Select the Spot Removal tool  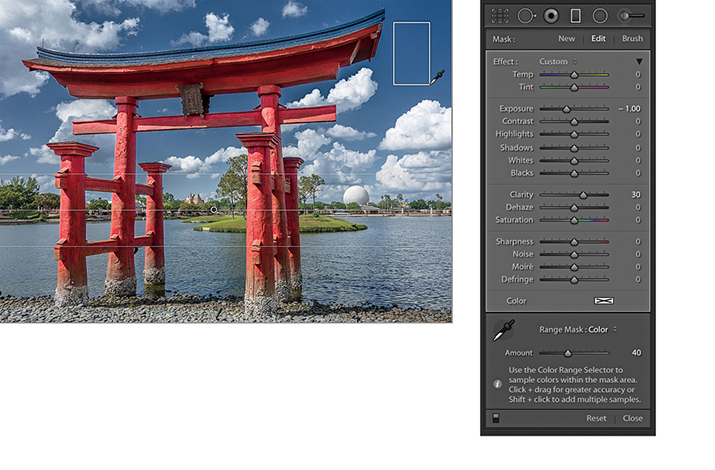524,15
